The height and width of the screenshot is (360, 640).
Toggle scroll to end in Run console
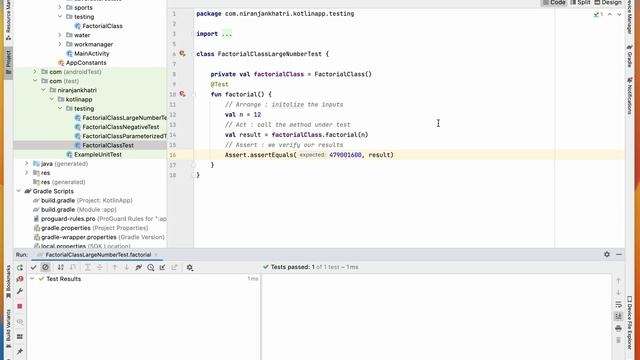618,316
